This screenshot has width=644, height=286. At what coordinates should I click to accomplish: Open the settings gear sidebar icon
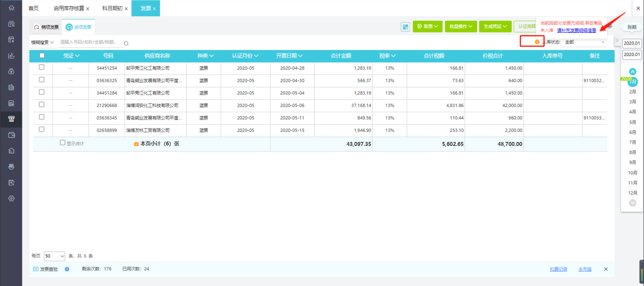coord(12,198)
